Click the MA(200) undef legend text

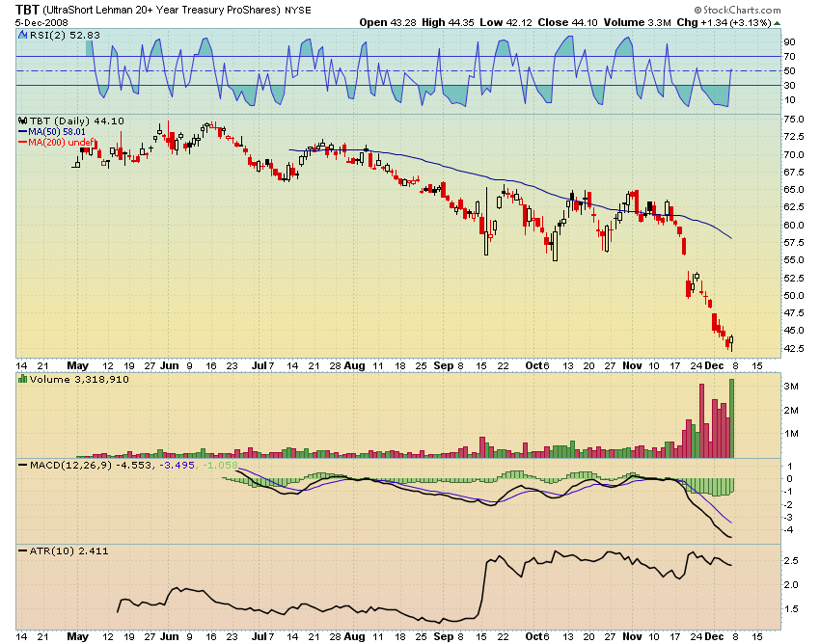62,142
